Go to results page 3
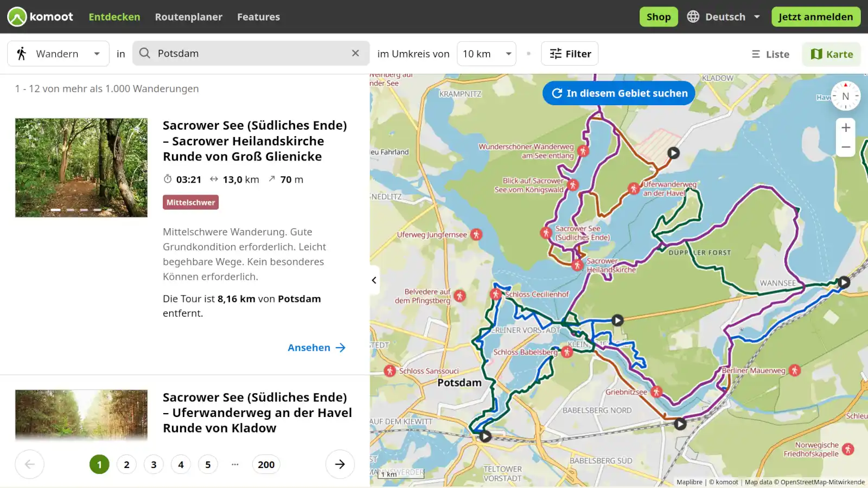868x488 pixels. coord(154,464)
